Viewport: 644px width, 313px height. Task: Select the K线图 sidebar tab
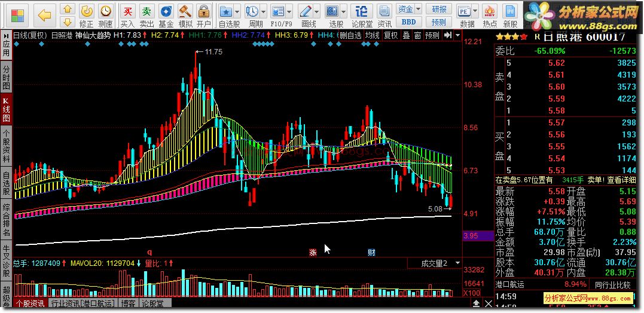6,109
